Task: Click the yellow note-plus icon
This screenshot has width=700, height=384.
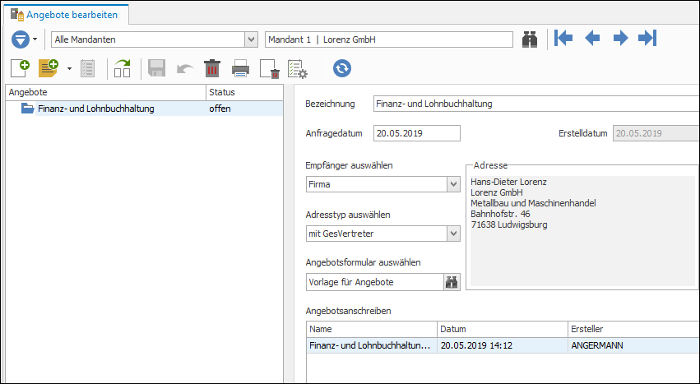Action: tap(48, 68)
